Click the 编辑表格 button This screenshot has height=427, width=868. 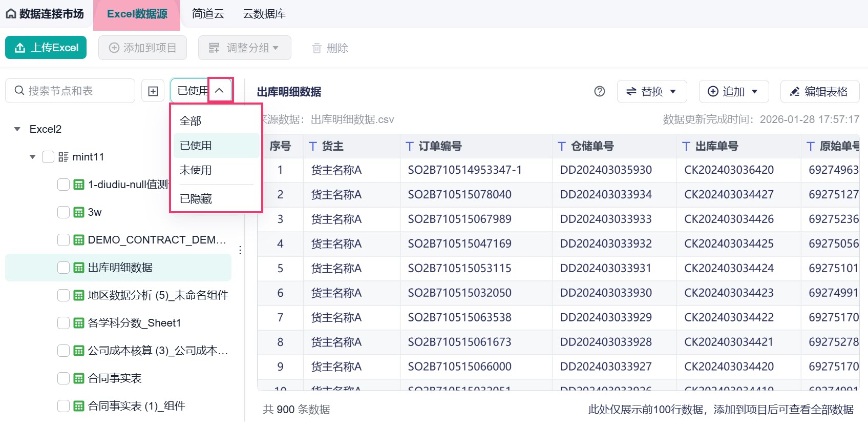pos(819,91)
